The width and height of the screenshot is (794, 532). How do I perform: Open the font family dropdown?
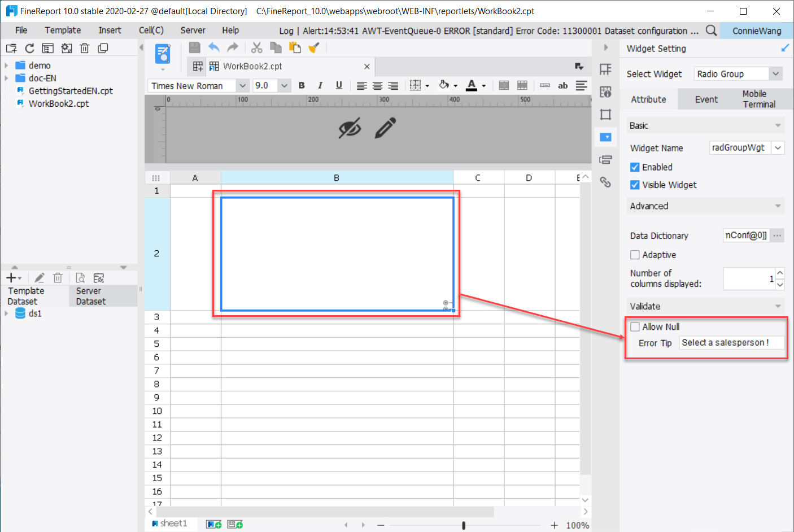tap(242, 86)
